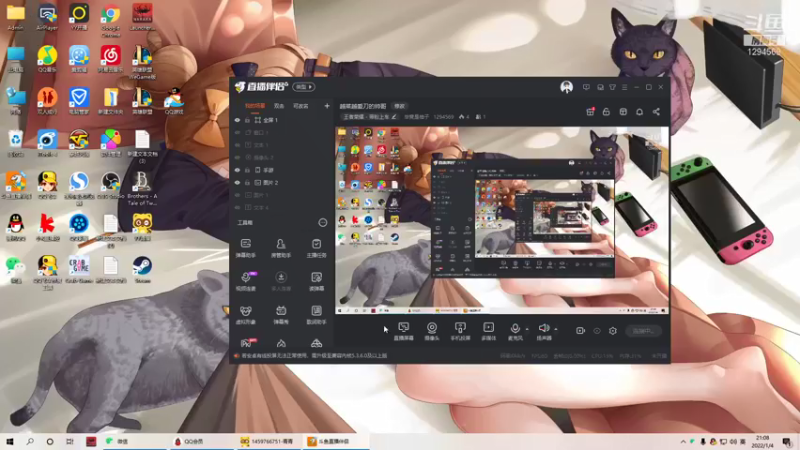Mute the 麦克风 microphone
The image size is (800, 450).
[515, 331]
